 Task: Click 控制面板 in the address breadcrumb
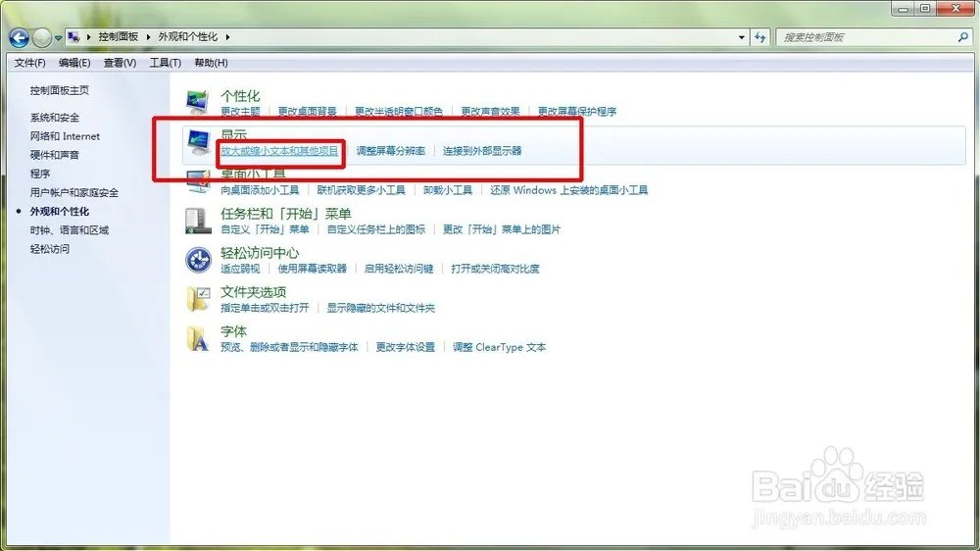(119, 37)
